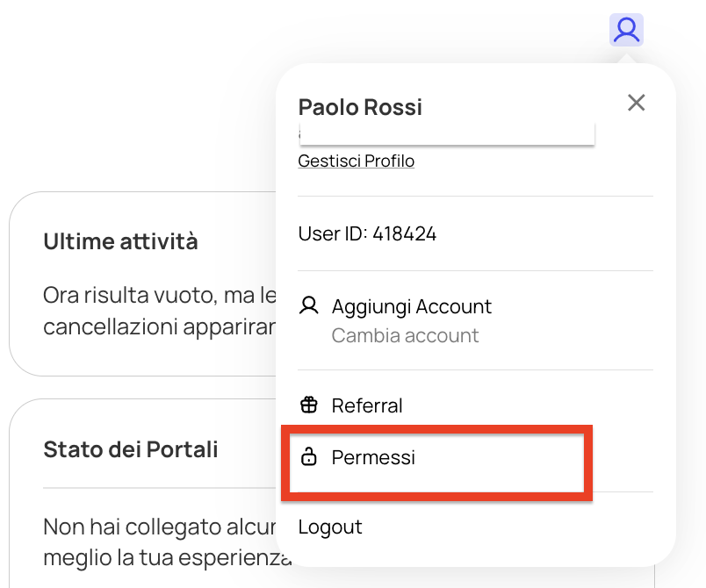This screenshot has width=706, height=588.
Task: Select the Aggiungi Account label
Action: pyautogui.click(x=412, y=307)
